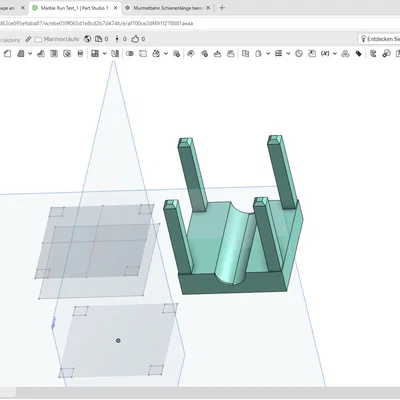Click the Variable (x) tool icon
Viewport: 400px width, 400px height.
coord(325,54)
